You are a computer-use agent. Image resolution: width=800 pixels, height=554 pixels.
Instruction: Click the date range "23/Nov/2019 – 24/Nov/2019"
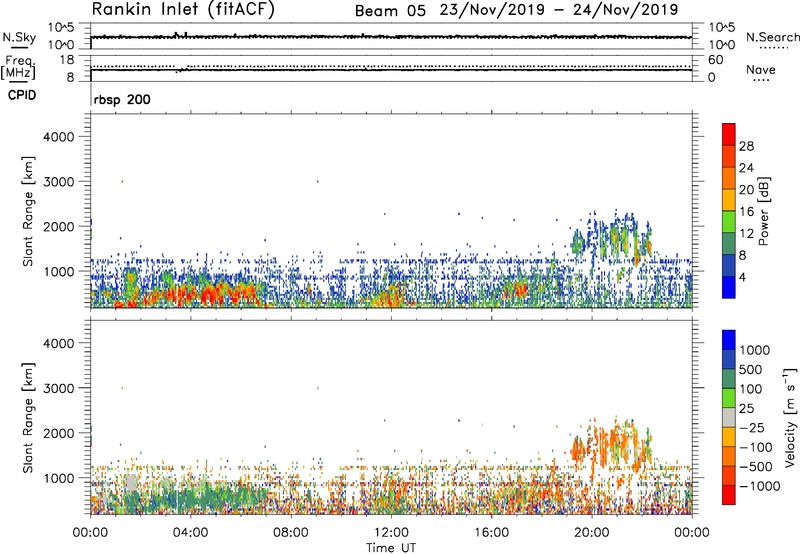[x=559, y=10]
